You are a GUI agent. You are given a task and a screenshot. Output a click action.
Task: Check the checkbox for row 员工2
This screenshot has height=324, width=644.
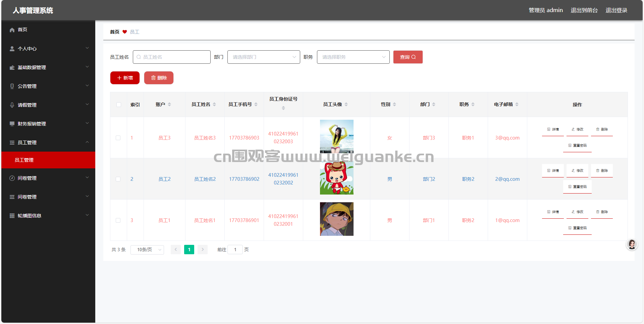tap(118, 179)
